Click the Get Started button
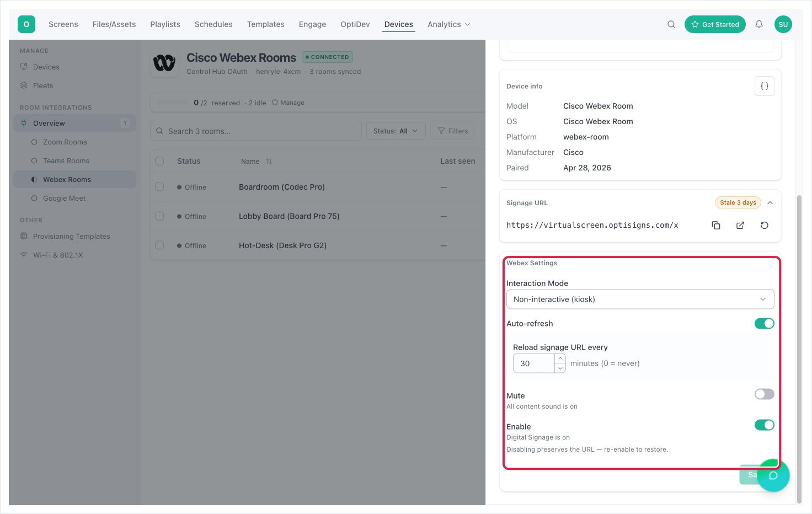812x514 pixels. 715,24
